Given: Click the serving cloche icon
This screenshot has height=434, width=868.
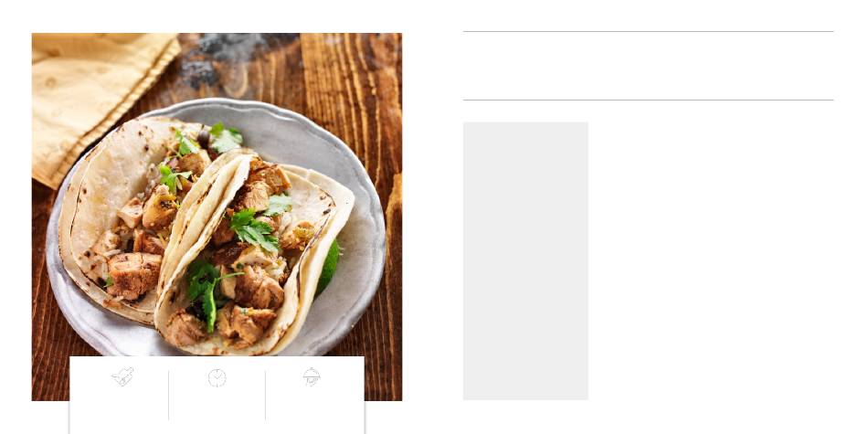Looking at the screenshot, I should click(x=312, y=376).
